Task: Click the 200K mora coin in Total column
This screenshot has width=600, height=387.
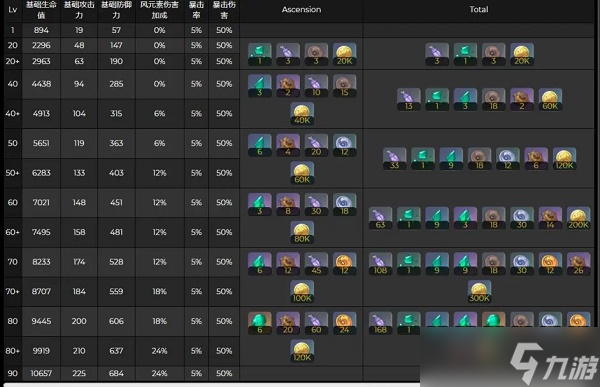Action: pos(578,219)
